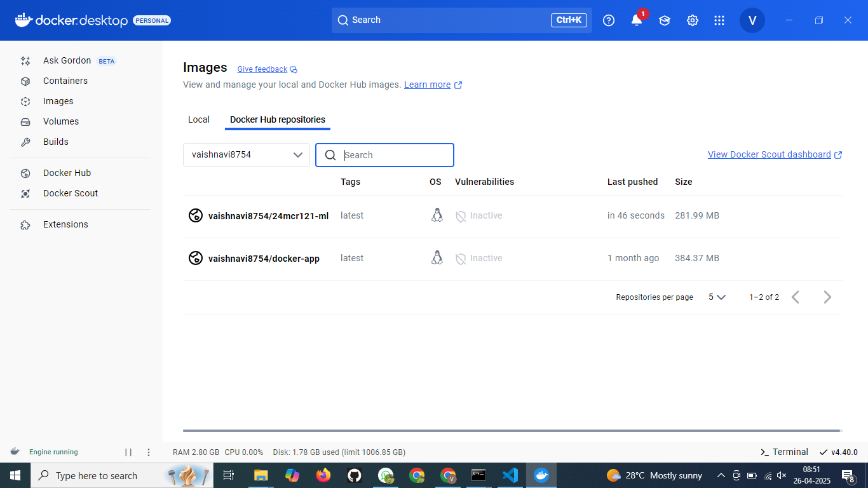Click the 281.99 MB size value
The width and height of the screenshot is (868, 488).
point(697,216)
